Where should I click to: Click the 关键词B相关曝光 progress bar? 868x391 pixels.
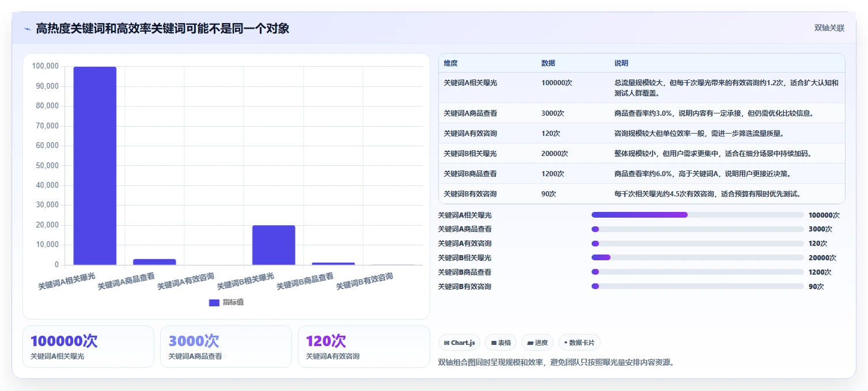(x=698, y=258)
